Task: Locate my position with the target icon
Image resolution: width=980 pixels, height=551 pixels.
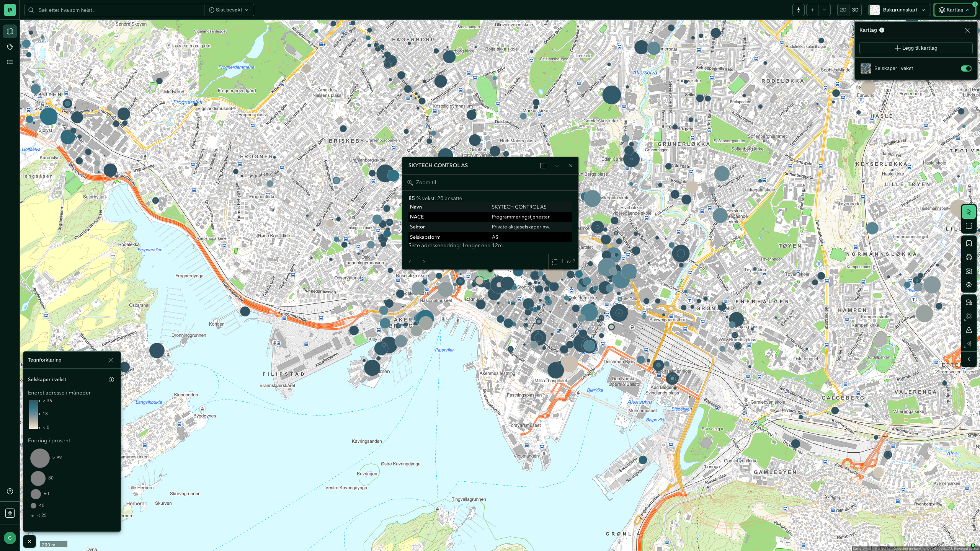Action: (969, 285)
